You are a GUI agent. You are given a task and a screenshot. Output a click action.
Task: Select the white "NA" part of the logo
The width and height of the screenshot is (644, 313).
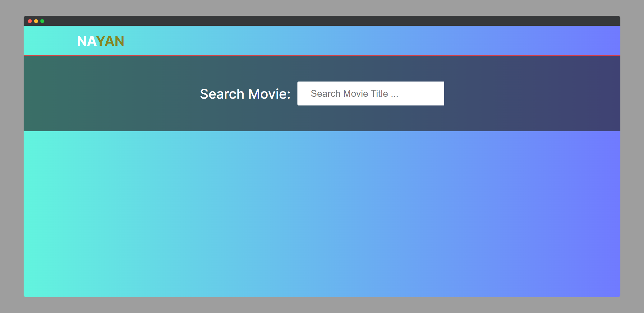86,41
